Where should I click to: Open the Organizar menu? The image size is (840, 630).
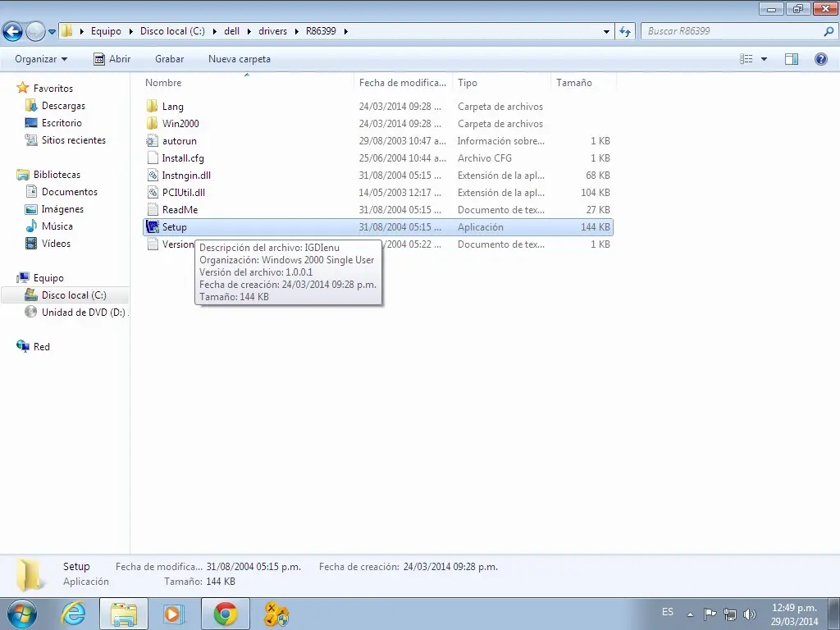(41, 59)
